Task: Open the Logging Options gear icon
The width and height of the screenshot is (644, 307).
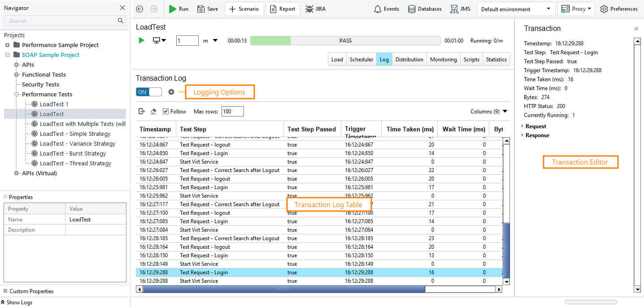Action: pos(172,91)
